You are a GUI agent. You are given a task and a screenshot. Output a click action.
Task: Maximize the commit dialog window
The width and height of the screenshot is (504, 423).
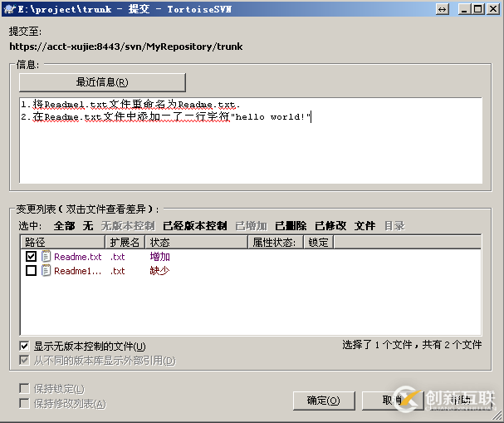(x=478, y=9)
